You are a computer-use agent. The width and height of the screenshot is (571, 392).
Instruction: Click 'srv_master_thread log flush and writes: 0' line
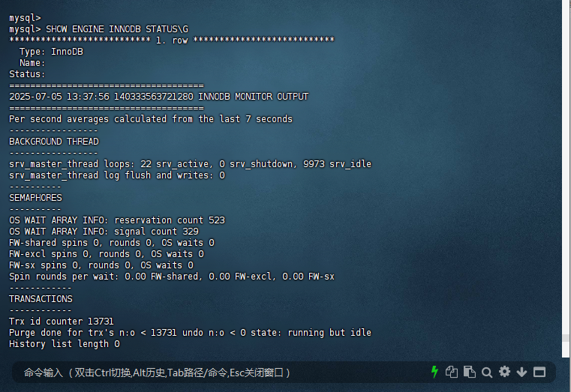click(x=117, y=175)
